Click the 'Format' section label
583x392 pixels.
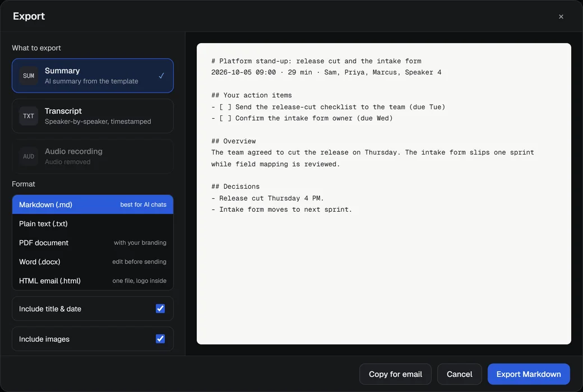(24, 184)
